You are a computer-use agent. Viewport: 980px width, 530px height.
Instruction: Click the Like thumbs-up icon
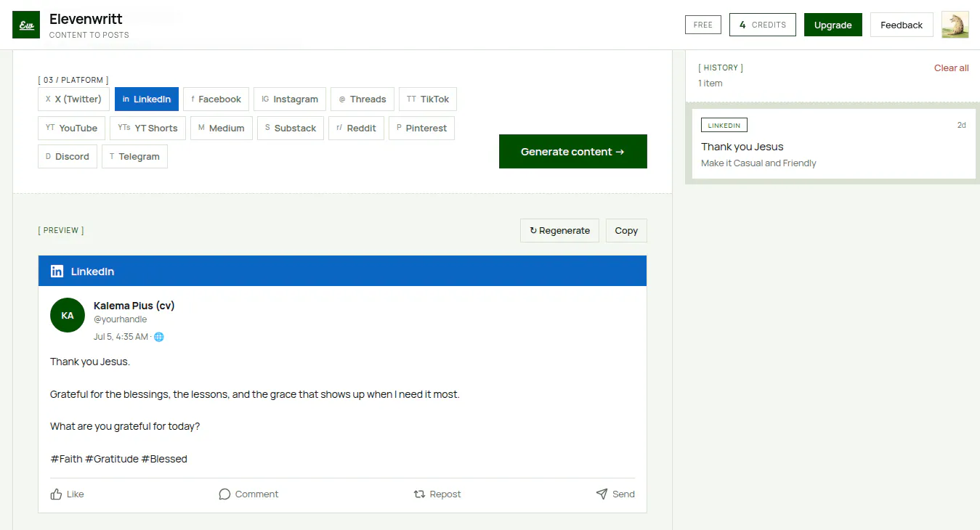tap(56, 494)
